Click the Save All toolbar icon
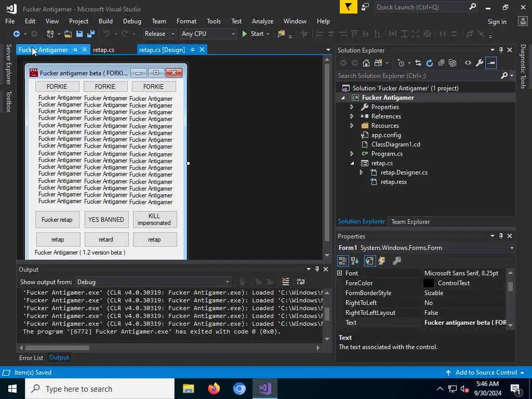Screen dimensions: 532x399 tap(91, 34)
